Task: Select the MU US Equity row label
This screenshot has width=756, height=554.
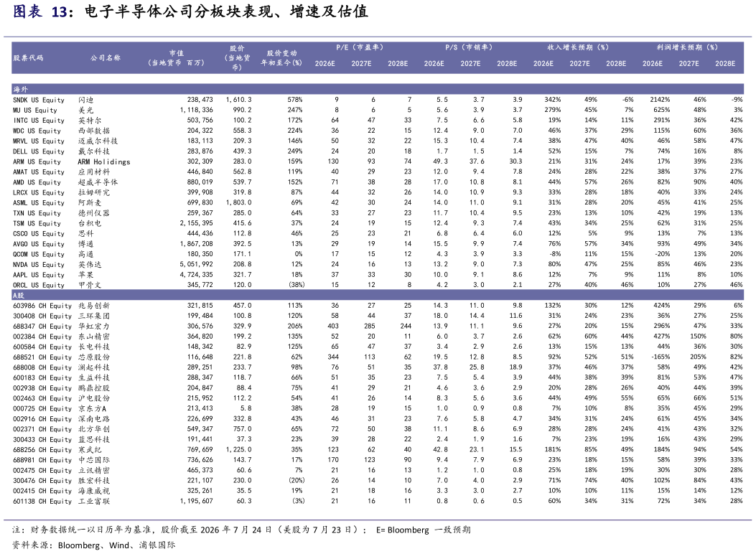Action: (x=34, y=110)
